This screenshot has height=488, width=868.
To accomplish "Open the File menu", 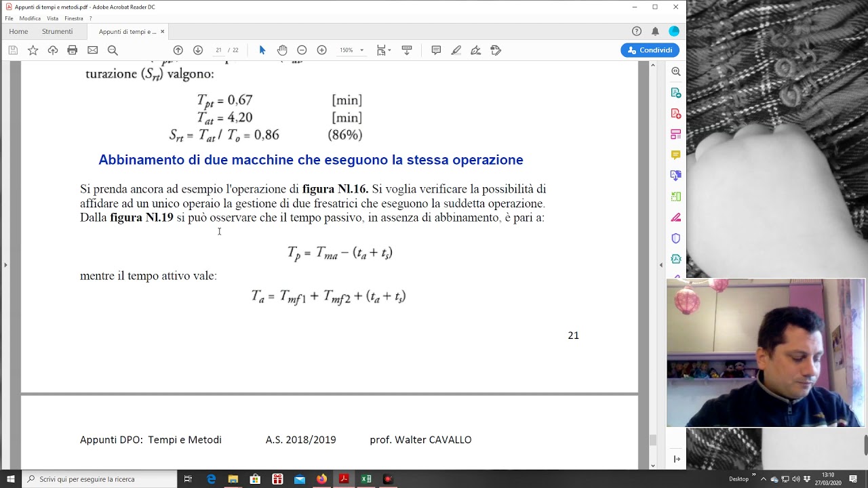I will [9, 18].
